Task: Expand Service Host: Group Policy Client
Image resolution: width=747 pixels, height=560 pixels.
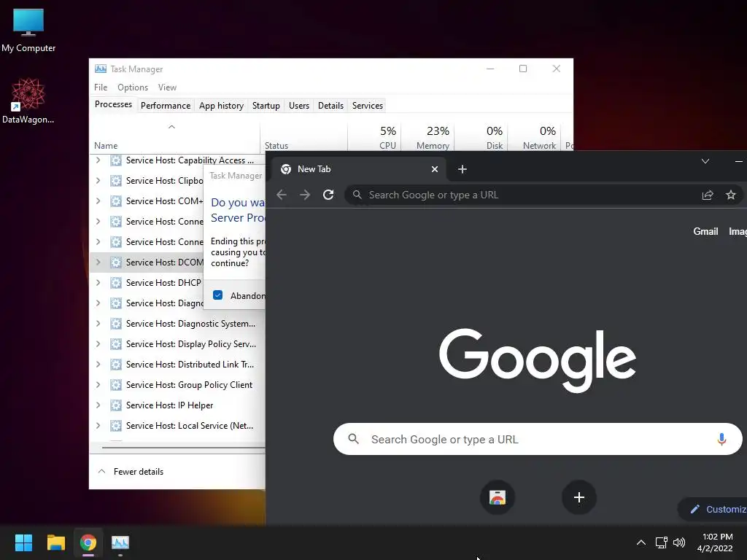Action: coord(98,385)
